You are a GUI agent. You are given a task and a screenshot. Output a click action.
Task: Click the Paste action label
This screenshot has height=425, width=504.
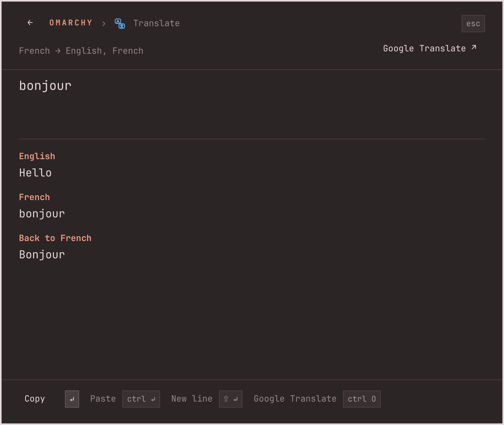pos(103,399)
